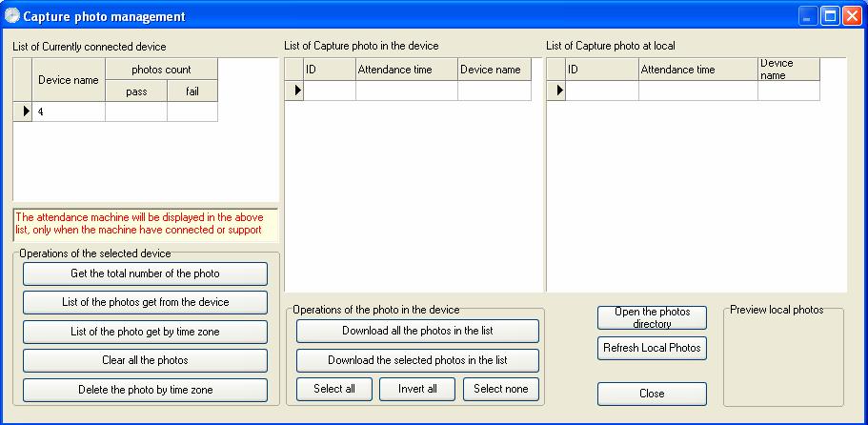Select row marker in device photo list
Image resolution: width=868 pixels, height=425 pixels.
point(298,90)
